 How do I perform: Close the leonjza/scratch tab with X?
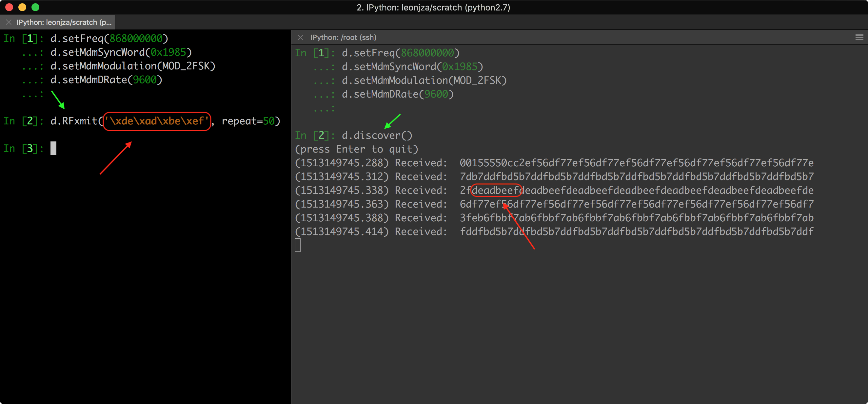click(x=9, y=22)
